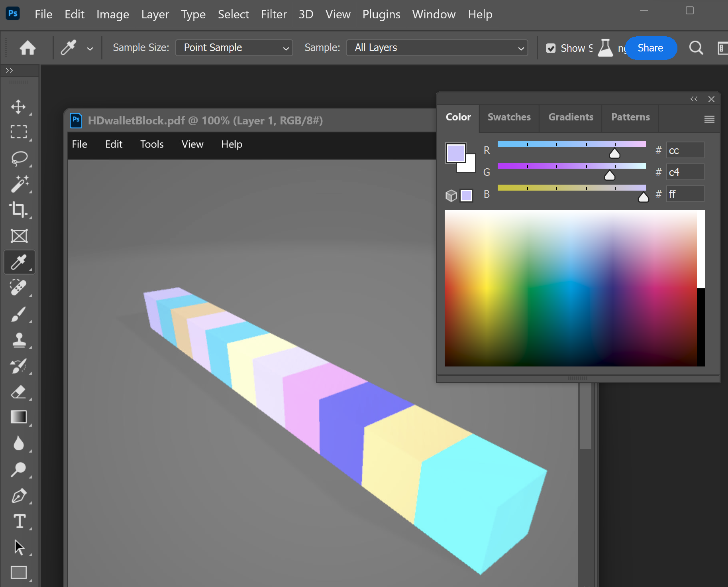Open Tools menu in document window
This screenshot has width=728, height=587.
(x=152, y=144)
